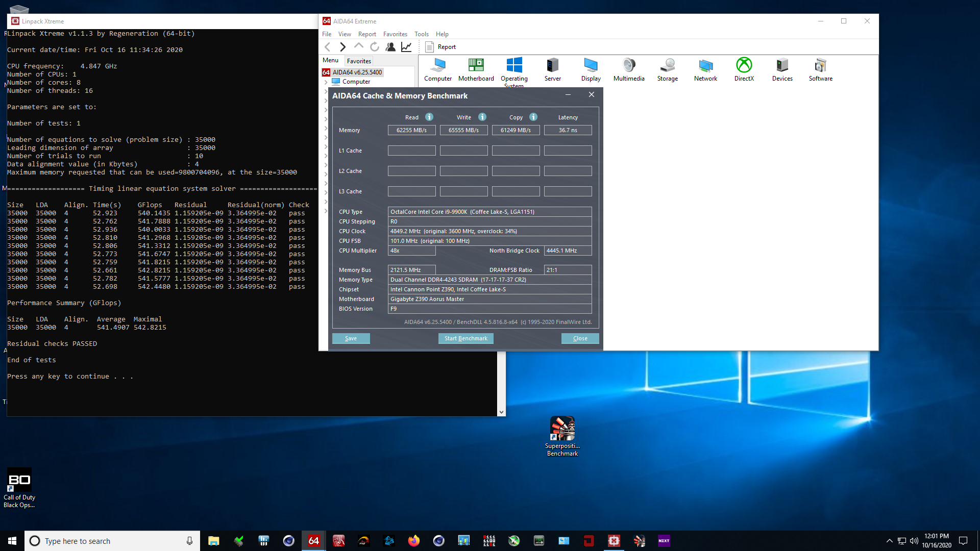Open the Tools menu in AIDA64
980x551 pixels.
click(x=421, y=34)
